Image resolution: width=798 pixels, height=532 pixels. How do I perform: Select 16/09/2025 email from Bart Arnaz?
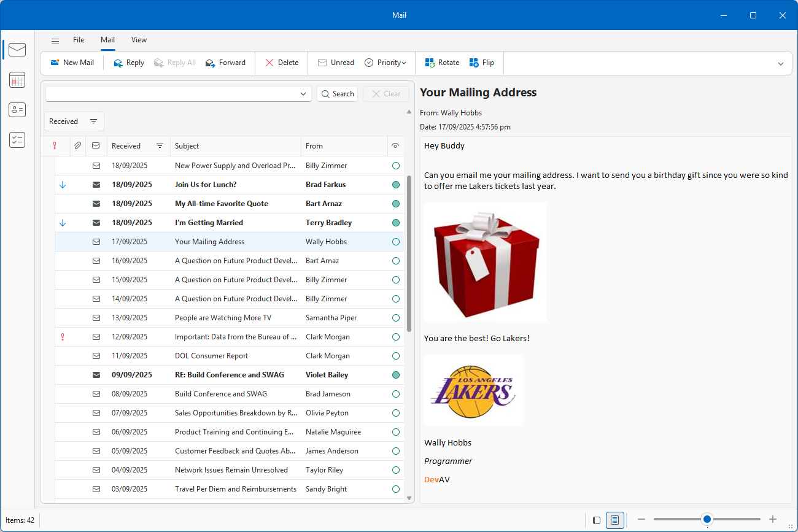coord(230,261)
